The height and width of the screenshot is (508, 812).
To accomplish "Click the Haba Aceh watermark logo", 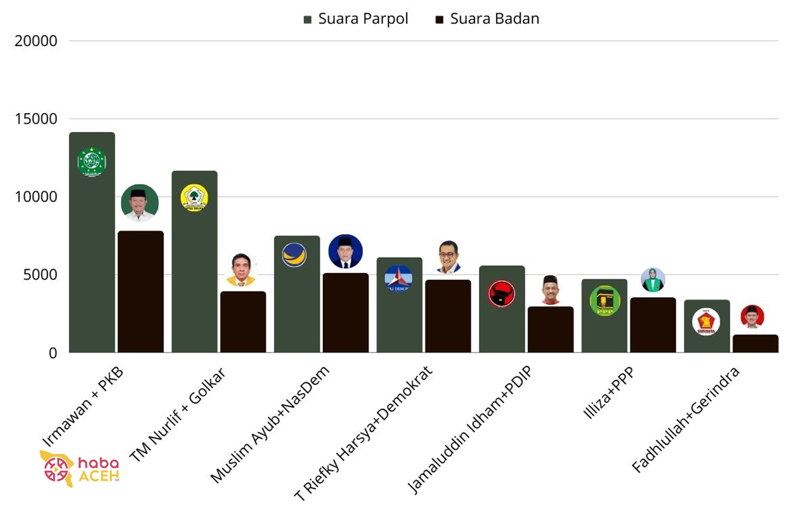I will 81,469.
